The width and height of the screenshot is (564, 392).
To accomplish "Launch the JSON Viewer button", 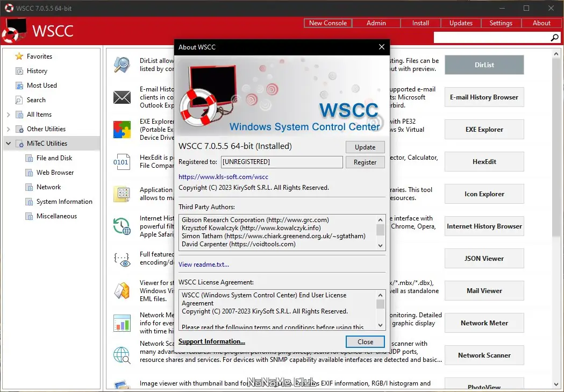I will pos(484,259).
